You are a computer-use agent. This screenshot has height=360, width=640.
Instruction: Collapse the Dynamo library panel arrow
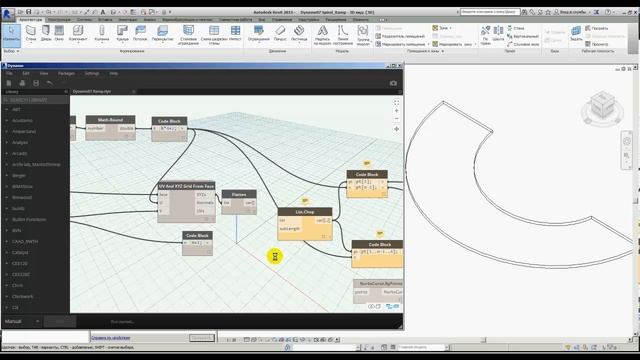coord(66,92)
